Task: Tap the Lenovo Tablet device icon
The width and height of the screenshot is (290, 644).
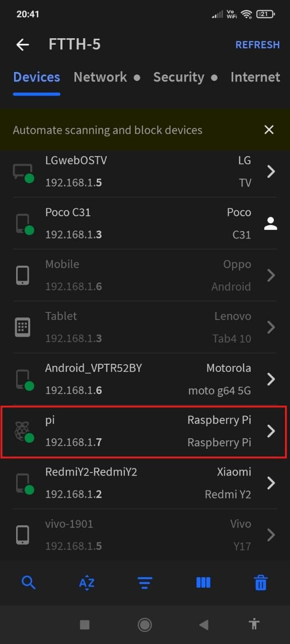Action: tap(23, 327)
